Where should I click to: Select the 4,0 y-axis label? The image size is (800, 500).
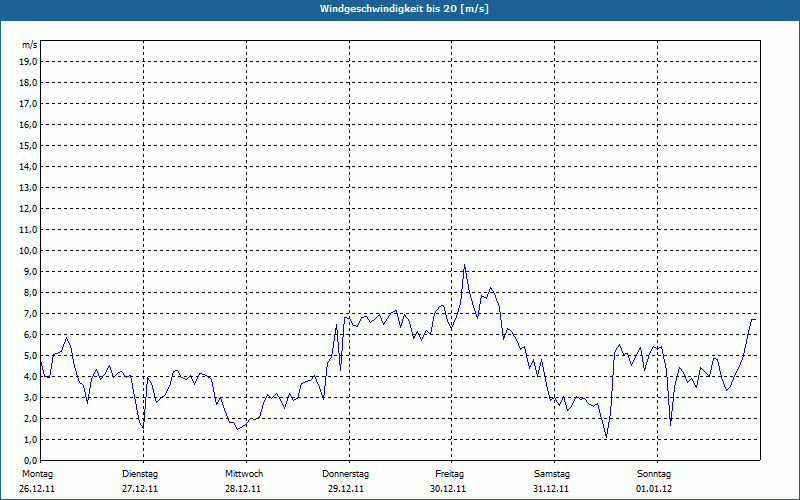click(x=30, y=377)
